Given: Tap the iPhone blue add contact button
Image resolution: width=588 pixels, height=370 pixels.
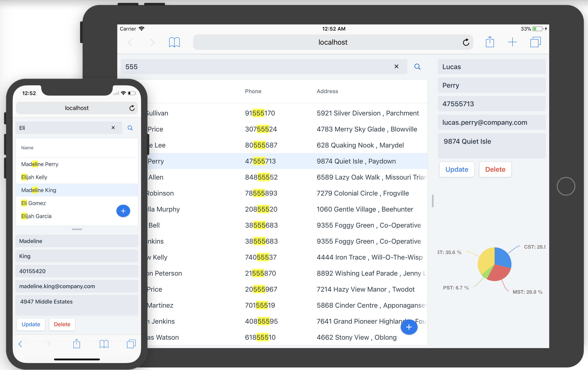Looking at the screenshot, I should click(x=123, y=211).
